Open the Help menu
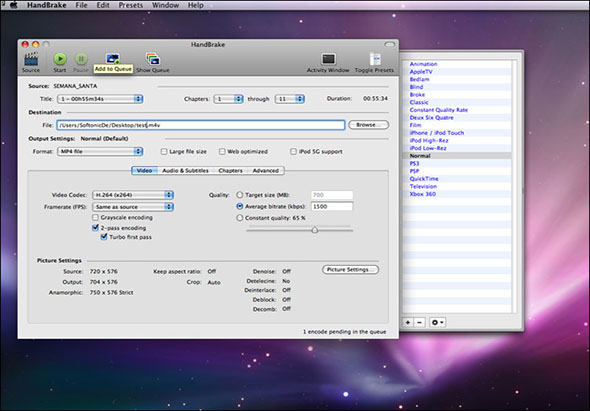The image size is (590, 411). pyautogui.click(x=196, y=5)
